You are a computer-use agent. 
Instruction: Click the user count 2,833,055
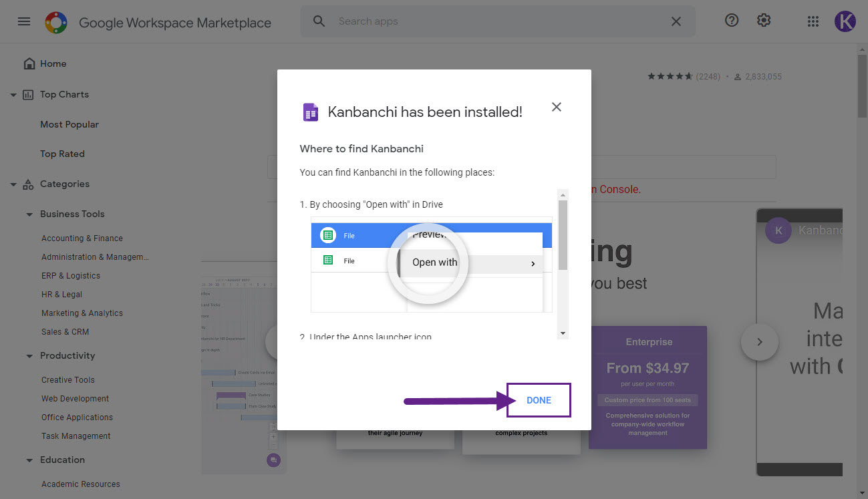pyautogui.click(x=764, y=77)
